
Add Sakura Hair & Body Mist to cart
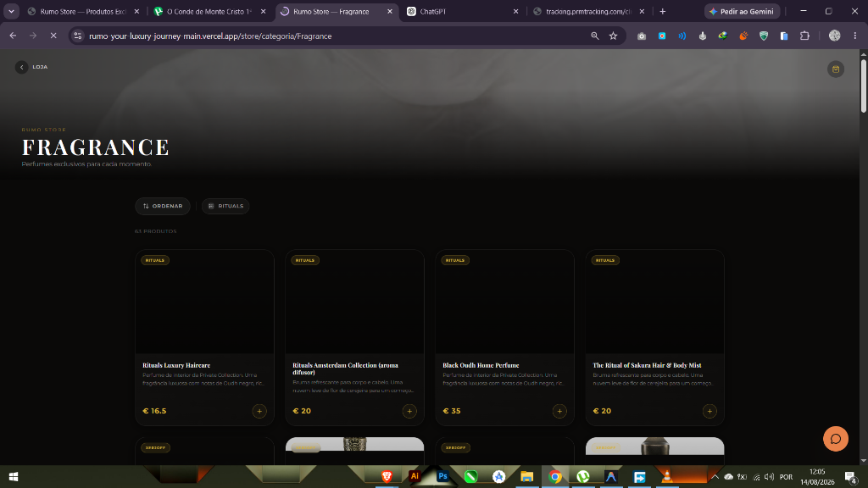pos(709,411)
